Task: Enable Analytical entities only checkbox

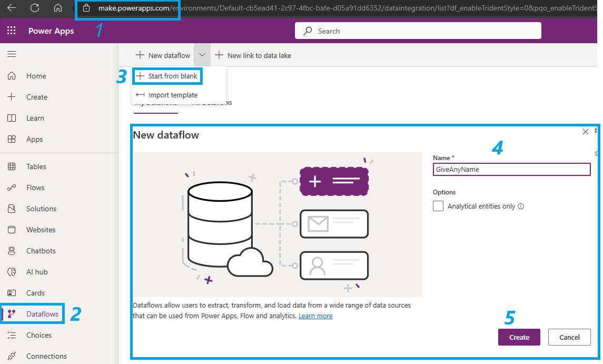Action: (x=438, y=206)
